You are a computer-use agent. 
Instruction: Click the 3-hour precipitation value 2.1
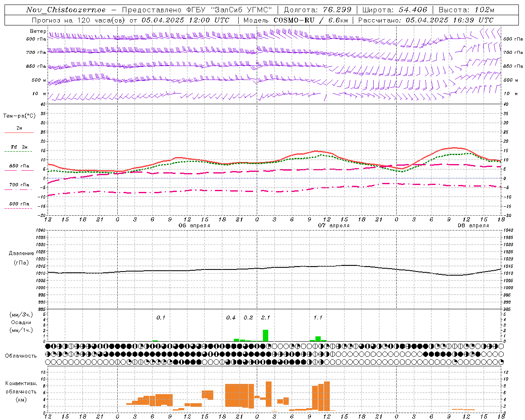(266, 317)
